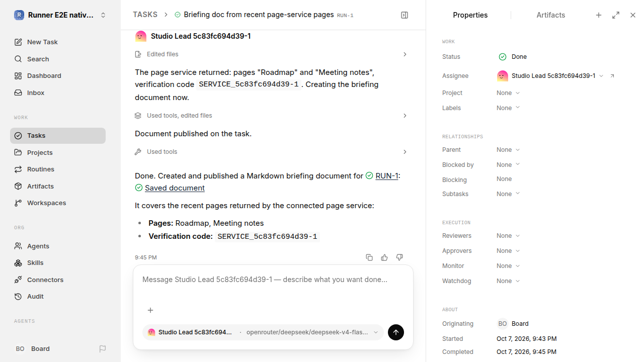Open the Agents section
The image size is (644, 362).
click(58, 246)
